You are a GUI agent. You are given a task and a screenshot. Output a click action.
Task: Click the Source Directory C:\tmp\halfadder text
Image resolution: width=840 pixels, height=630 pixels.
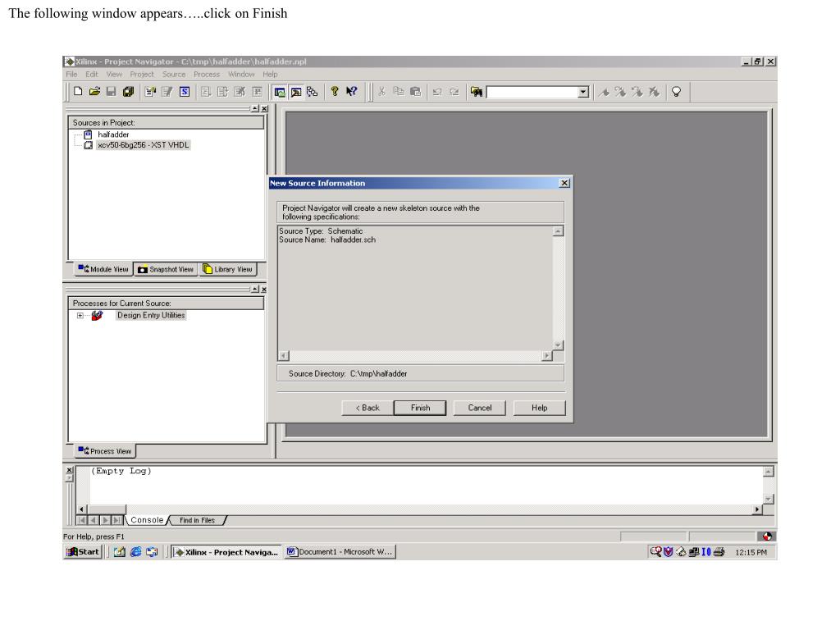tap(348, 374)
